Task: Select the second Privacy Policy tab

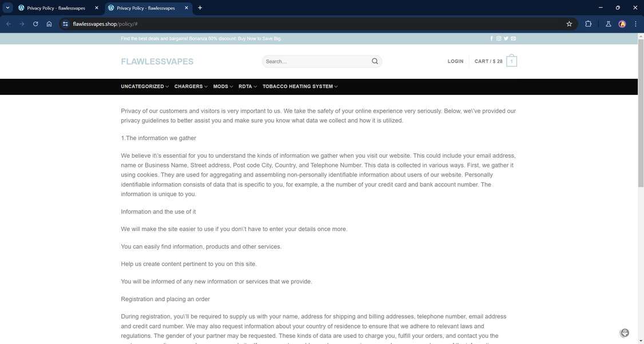Action: tap(148, 8)
